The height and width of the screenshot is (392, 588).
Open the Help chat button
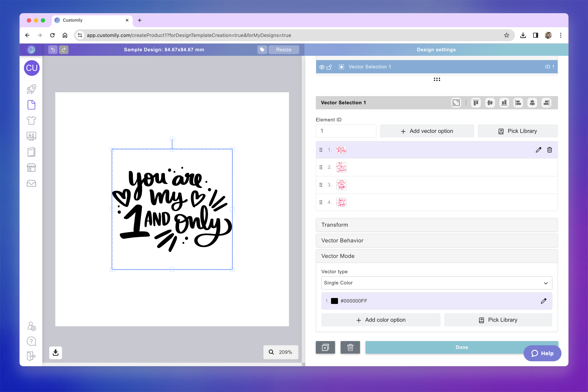[x=542, y=353]
